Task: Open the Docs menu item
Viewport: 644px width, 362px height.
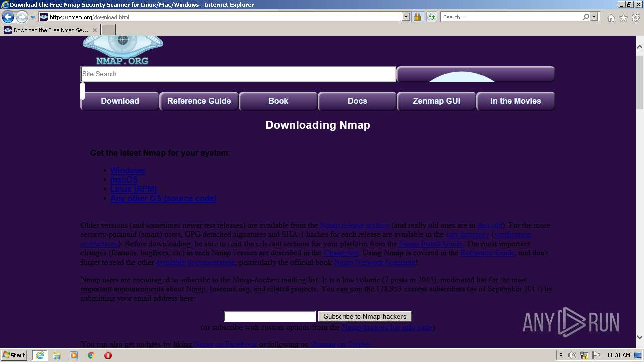Action: click(357, 101)
